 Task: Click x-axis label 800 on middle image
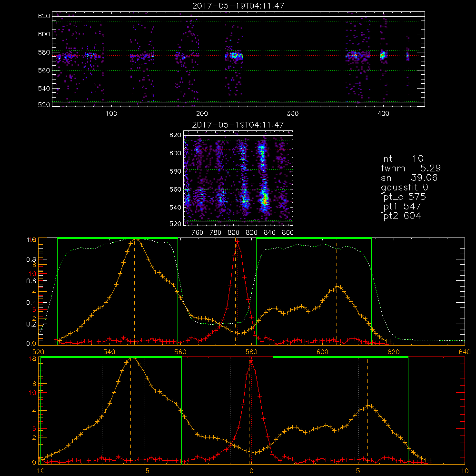point(233,233)
